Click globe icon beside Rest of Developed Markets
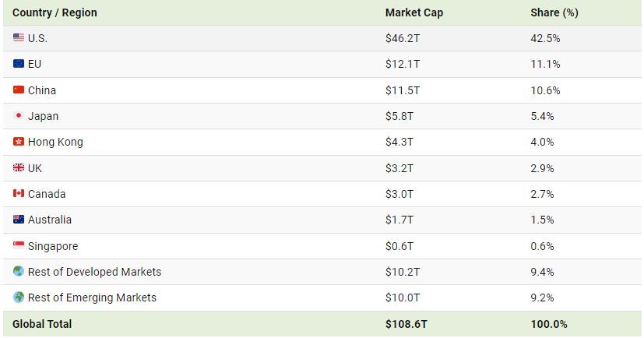The width and height of the screenshot is (644, 338). [19, 271]
